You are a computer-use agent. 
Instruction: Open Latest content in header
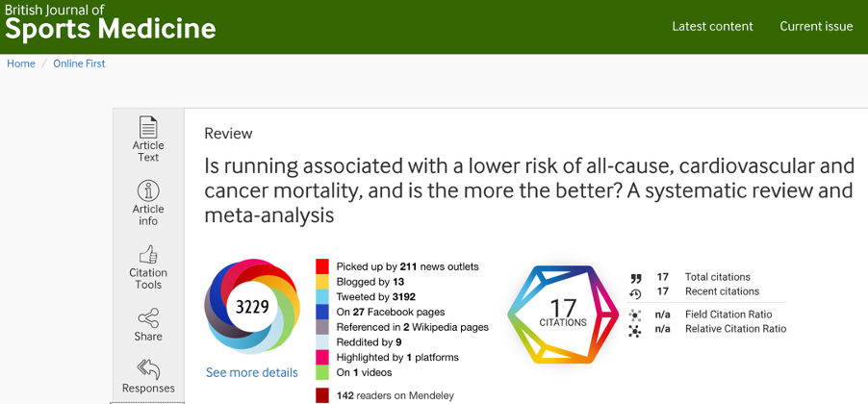click(x=712, y=27)
